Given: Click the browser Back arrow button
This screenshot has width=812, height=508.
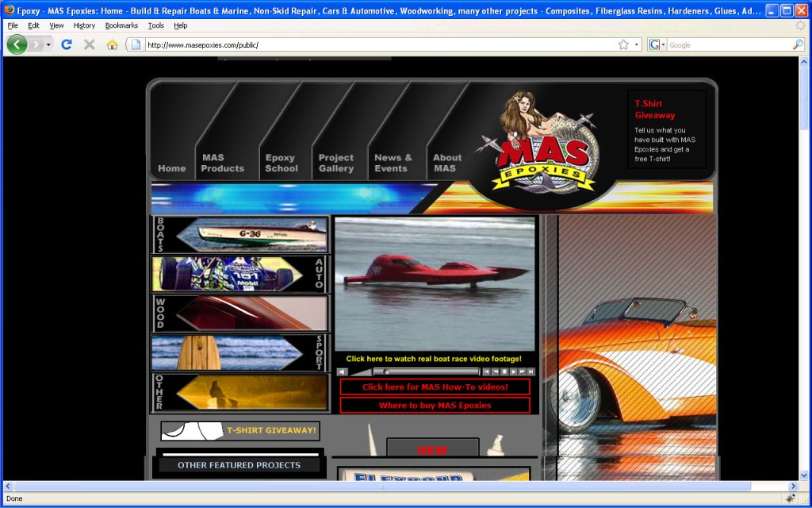Looking at the screenshot, I should (17, 44).
